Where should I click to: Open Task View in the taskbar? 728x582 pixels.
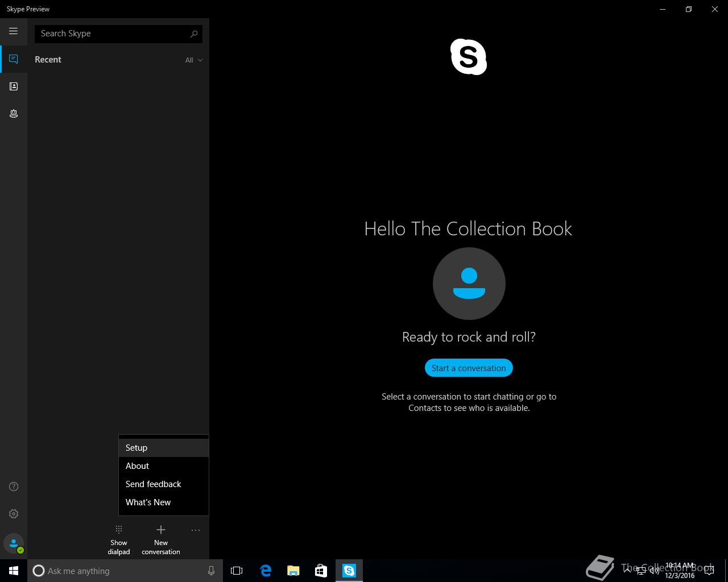tap(237, 571)
